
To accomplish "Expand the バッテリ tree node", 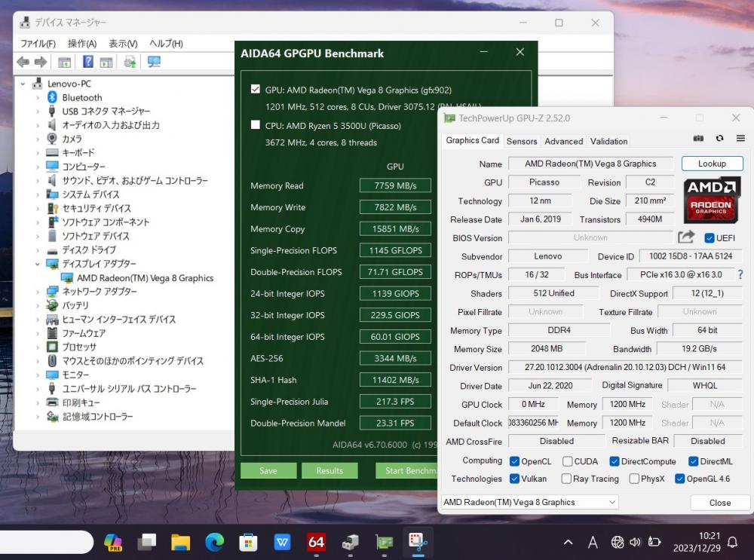I will click(x=38, y=306).
